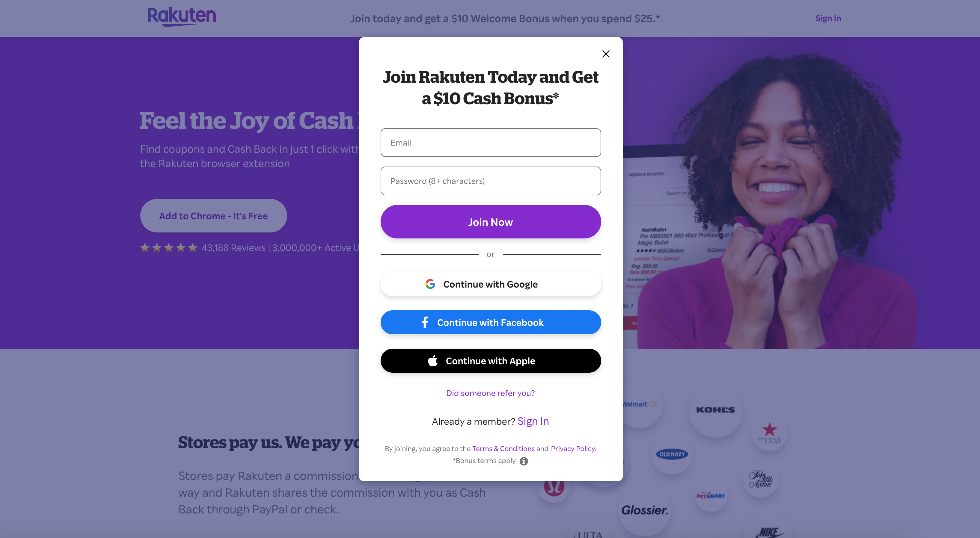Open 'Did someone refer you?' link
Screen dimensions: 980x538
pyautogui.click(x=490, y=393)
